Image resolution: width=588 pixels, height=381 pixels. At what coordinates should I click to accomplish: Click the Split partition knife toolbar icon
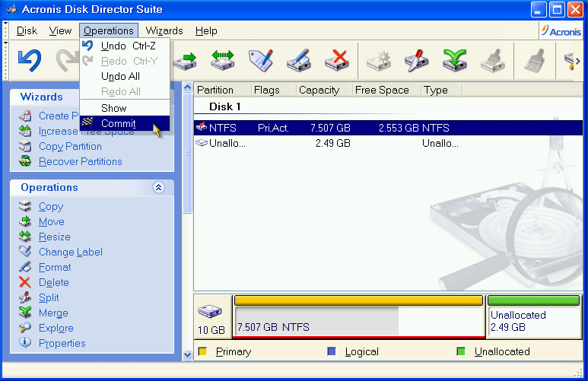tap(417, 60)
